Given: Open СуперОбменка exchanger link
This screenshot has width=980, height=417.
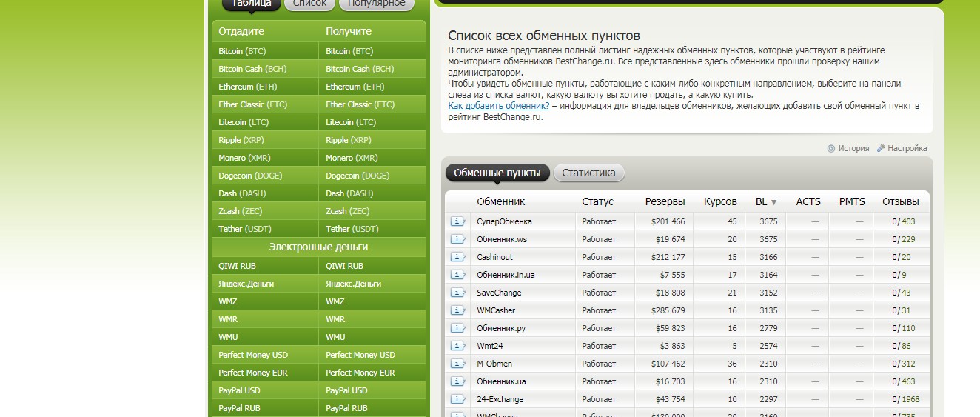Looking at the screenshot, I should pos(504,221).
